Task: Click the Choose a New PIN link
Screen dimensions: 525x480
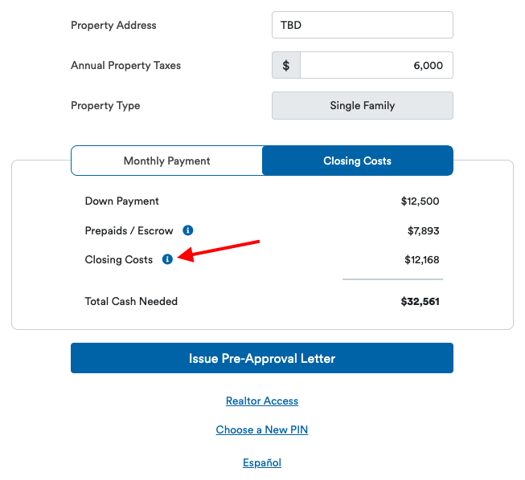Action: (262, 429)
